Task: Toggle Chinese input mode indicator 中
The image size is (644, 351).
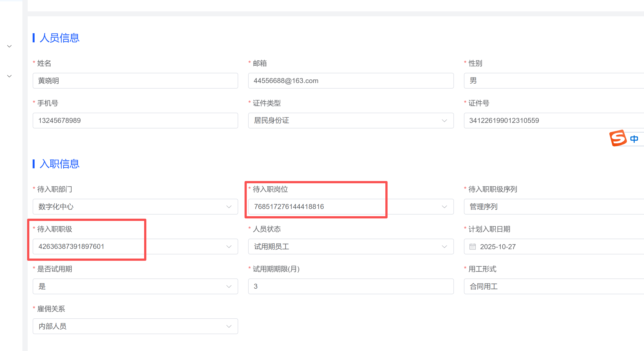Action: (634, 139)
